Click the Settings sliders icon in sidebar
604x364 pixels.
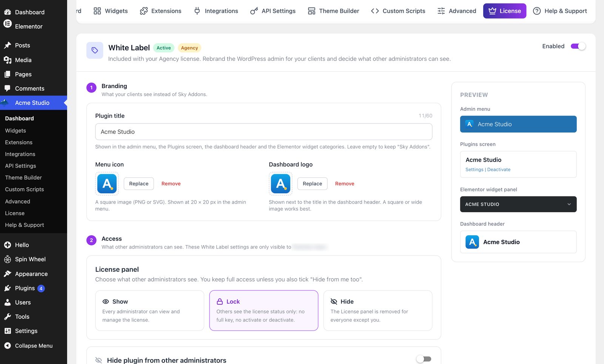[8, 331]
